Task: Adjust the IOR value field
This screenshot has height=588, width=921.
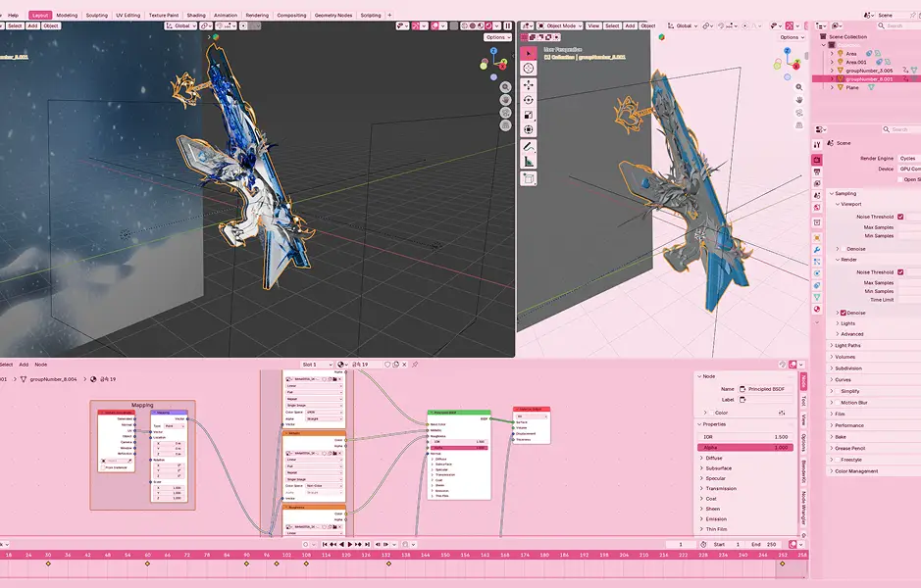Action: coord(745,437)
